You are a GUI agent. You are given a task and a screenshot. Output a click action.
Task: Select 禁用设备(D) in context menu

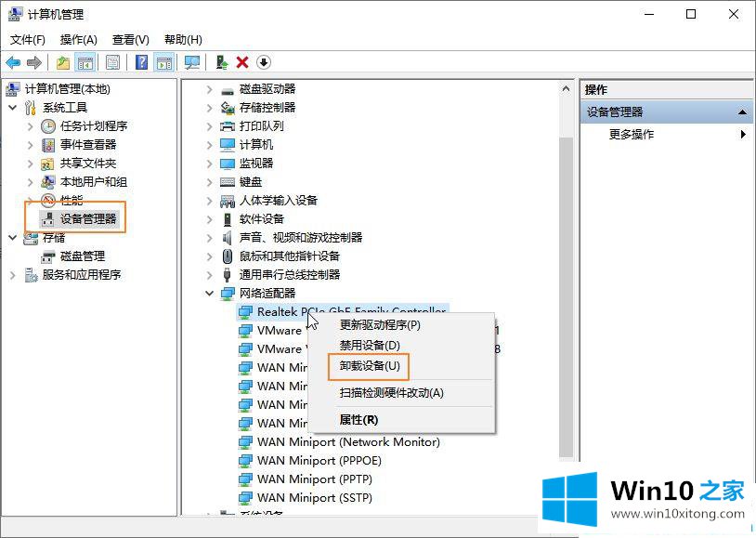pyautogui.click(x=370, y=346)
